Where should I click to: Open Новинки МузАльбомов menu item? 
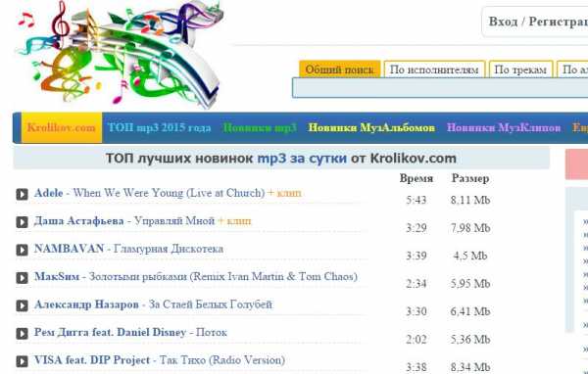[371, 128]
